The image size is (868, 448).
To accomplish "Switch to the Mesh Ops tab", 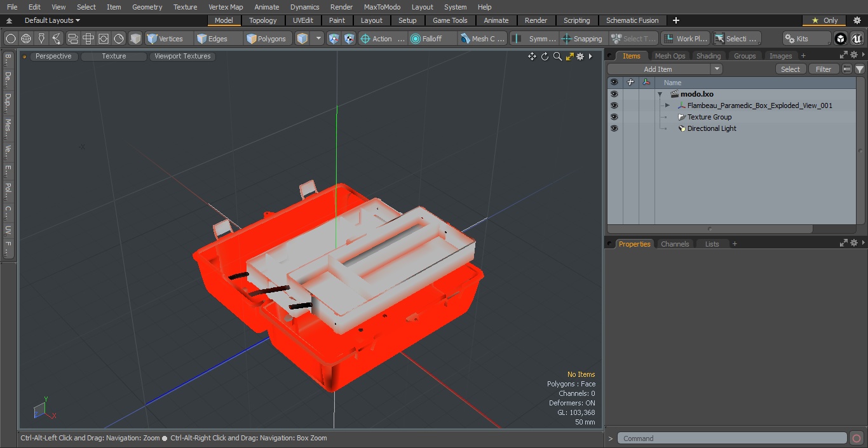I will click(670, 56).
